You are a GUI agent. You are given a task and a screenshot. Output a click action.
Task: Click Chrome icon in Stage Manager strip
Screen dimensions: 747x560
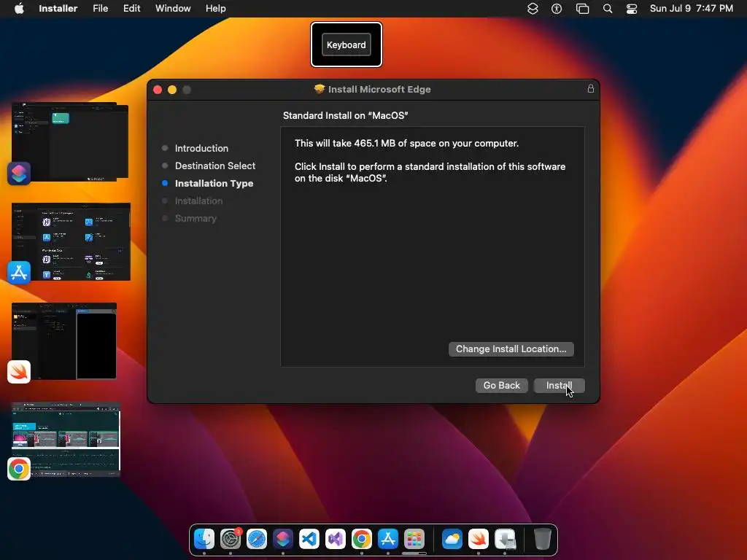(19, 469)
